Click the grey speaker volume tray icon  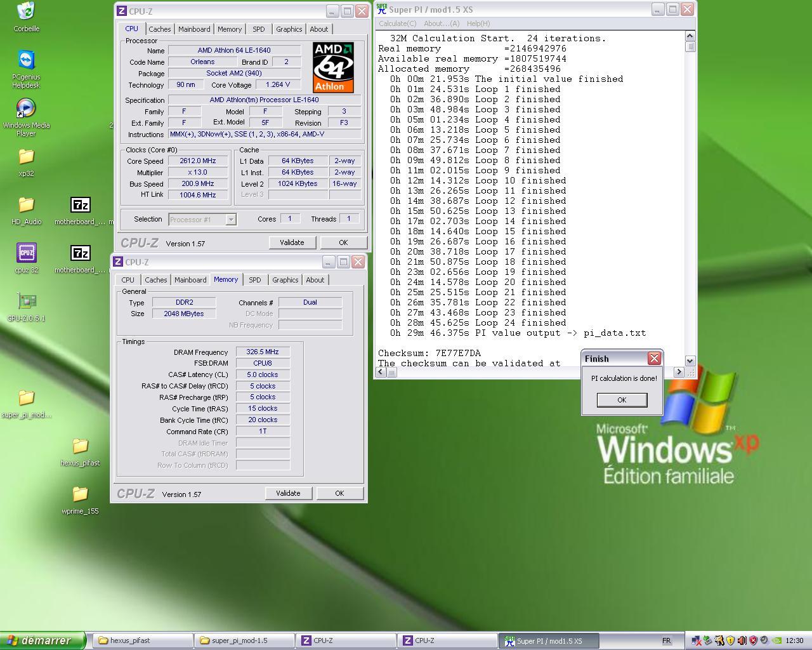(764, 640)
